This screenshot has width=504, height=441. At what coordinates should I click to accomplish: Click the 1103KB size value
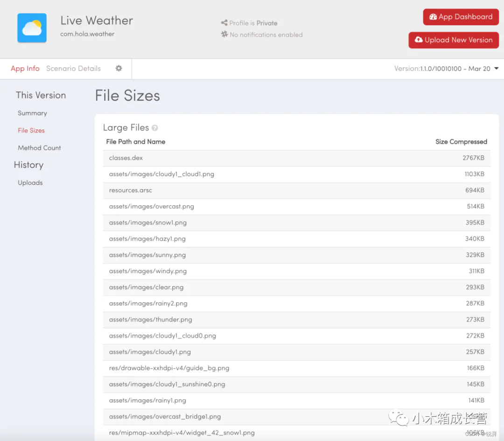[x=474, y=174]
